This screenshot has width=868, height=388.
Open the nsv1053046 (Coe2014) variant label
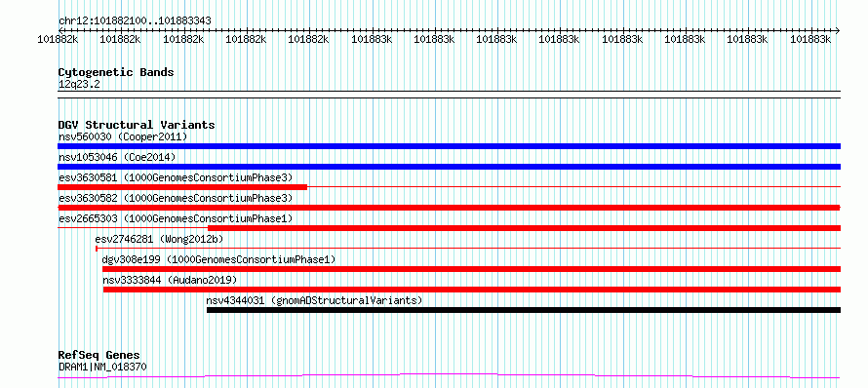point(117,157)
